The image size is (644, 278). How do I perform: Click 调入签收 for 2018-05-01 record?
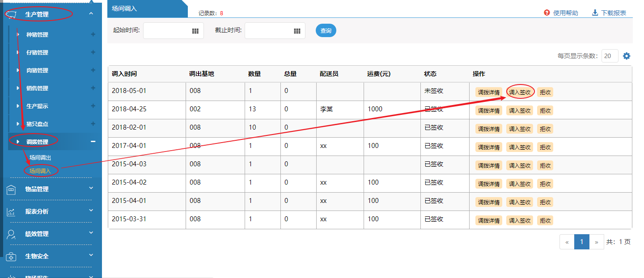coord(520,92)
